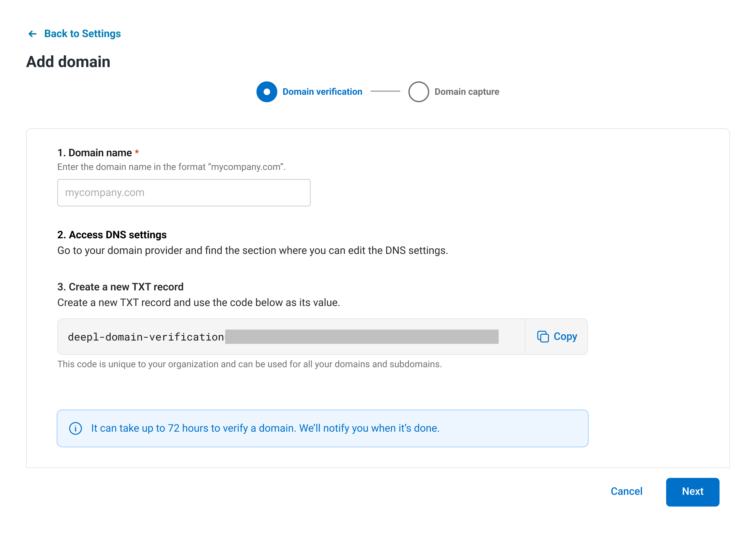Click the red required asterisk
Viewport: 756px width, 543px height.
coord(137,152)
